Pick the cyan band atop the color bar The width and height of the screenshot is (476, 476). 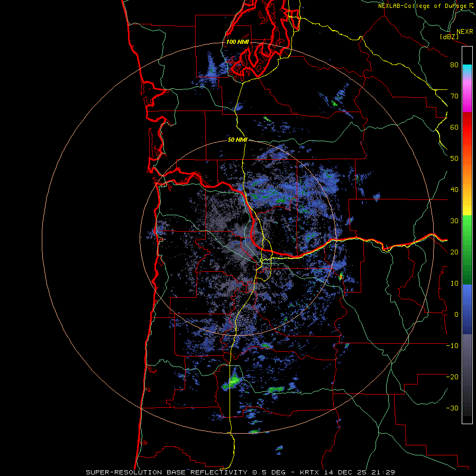[467, 69]
